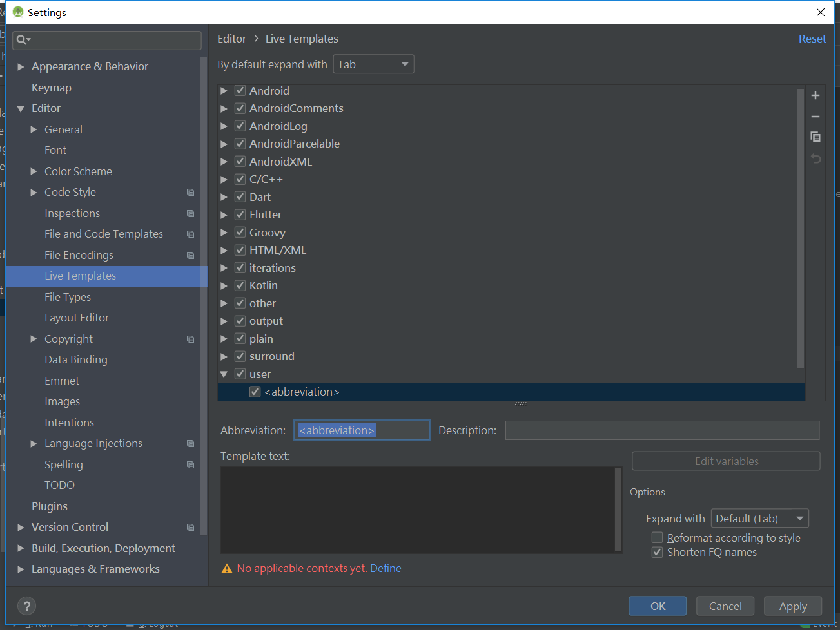Click inside the Template text area
This screenshot has width=840, height=630.
(418, 510)
